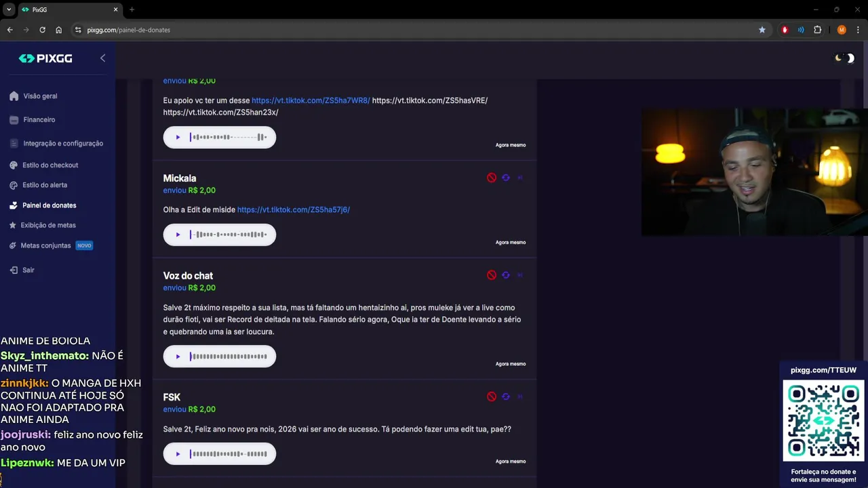868x488 pixels.
Task: Seek within FSK's audio waveform
Action: pyautogui.click(x=229, y=454)
